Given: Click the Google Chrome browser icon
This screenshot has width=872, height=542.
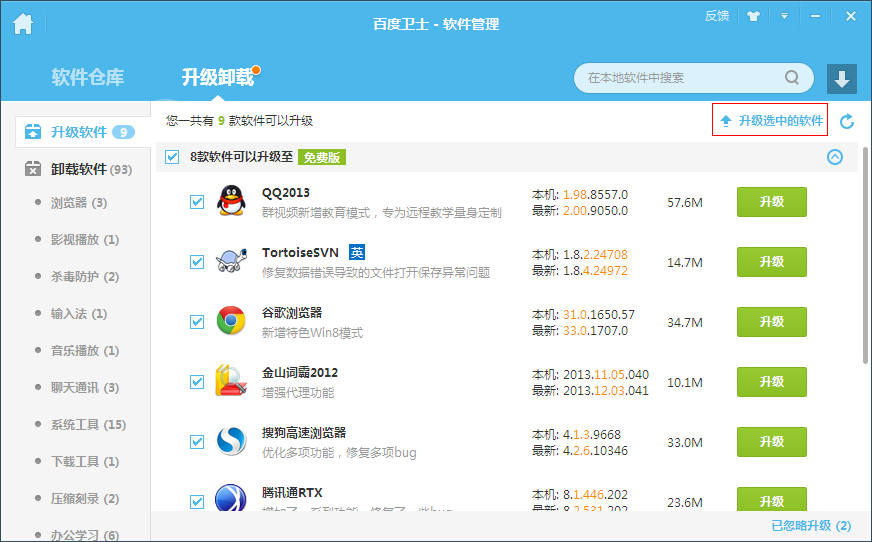Looking at the screenshot, I should 231,321.
